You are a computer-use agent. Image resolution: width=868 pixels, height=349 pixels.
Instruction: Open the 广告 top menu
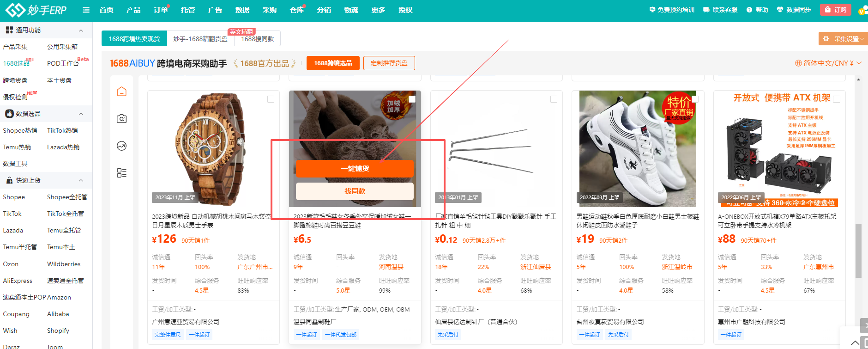[x=215, y=10]
